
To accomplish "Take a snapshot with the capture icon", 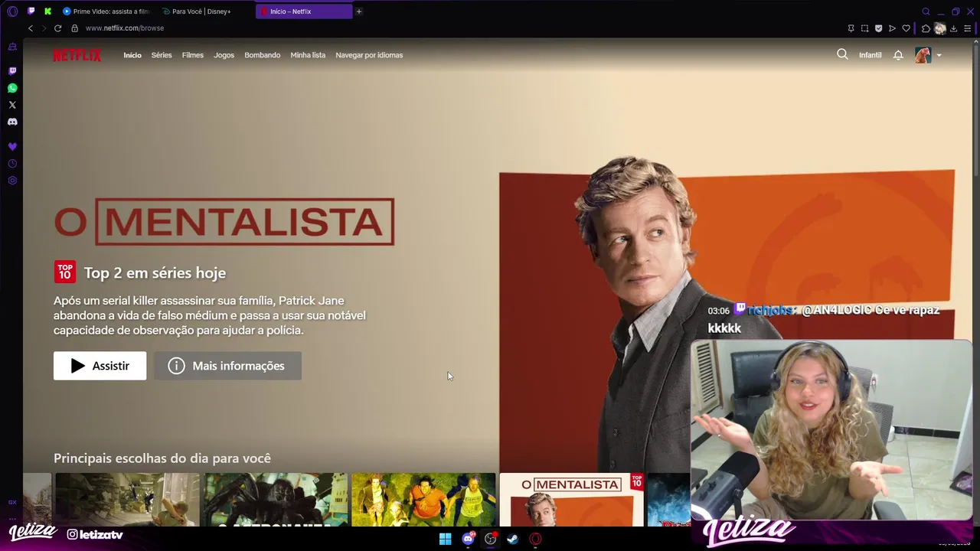I will (x=864, y=28).
